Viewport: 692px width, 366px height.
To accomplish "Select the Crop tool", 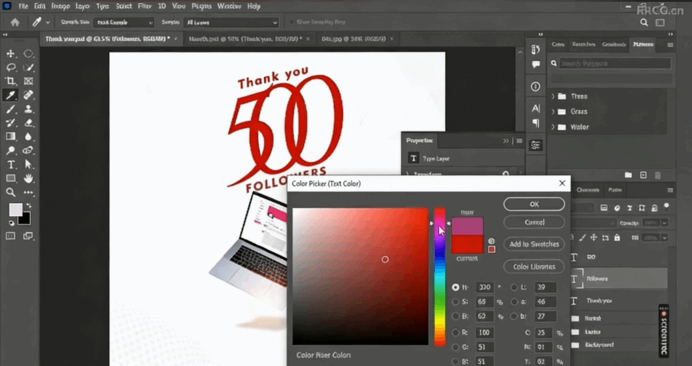I will point(11,81).
